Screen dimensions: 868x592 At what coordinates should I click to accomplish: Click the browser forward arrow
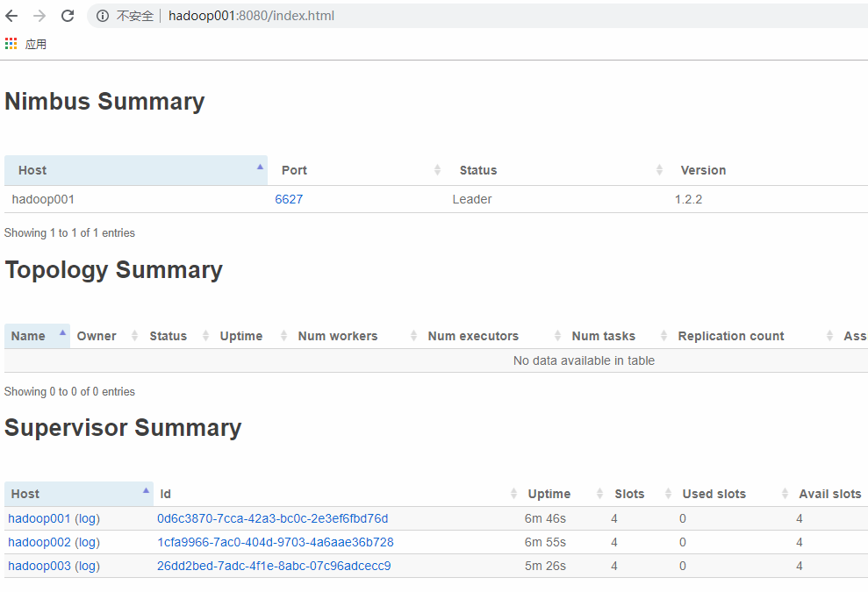click(39, 16)
